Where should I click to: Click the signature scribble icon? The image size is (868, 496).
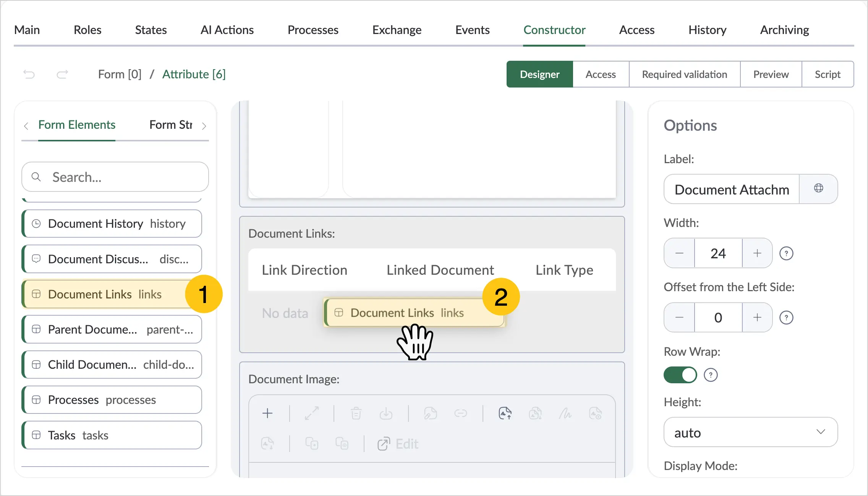click(565, 413)
